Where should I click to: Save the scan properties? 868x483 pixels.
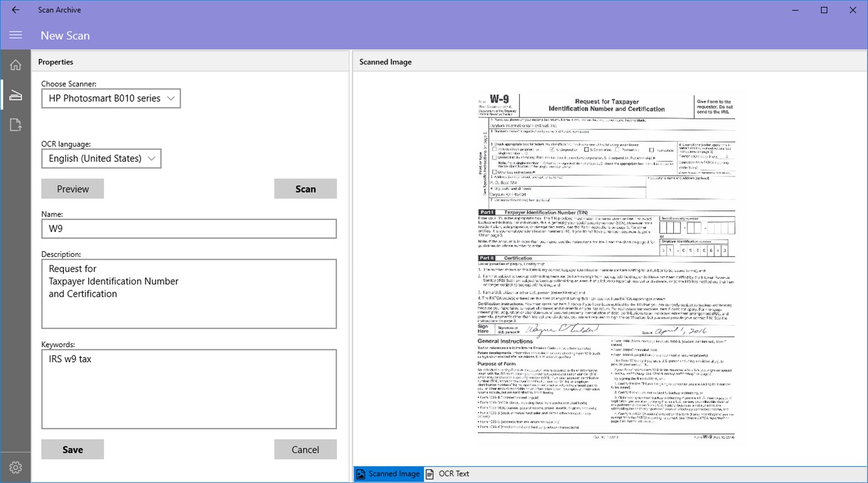[72, 449]
